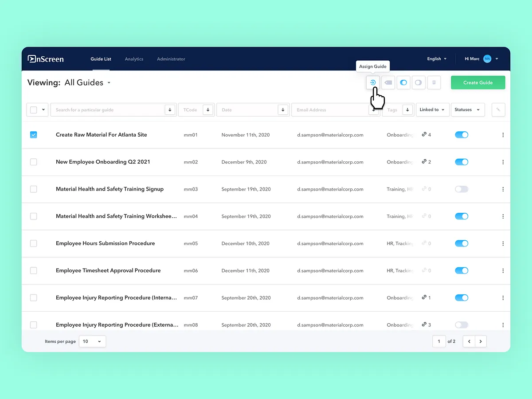Open the Items per page dropdown

[92, 341]
